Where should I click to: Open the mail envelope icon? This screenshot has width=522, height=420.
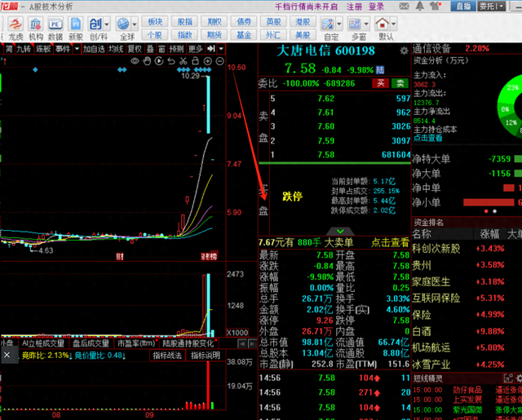tap(405, 6)
